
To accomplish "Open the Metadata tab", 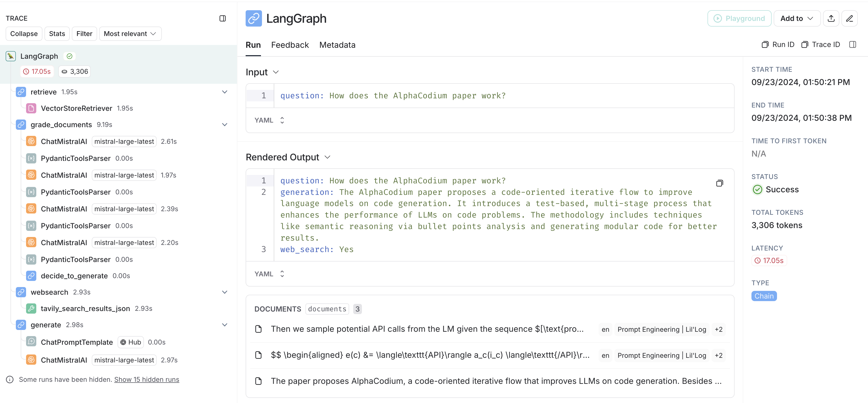I will point(337,45).
